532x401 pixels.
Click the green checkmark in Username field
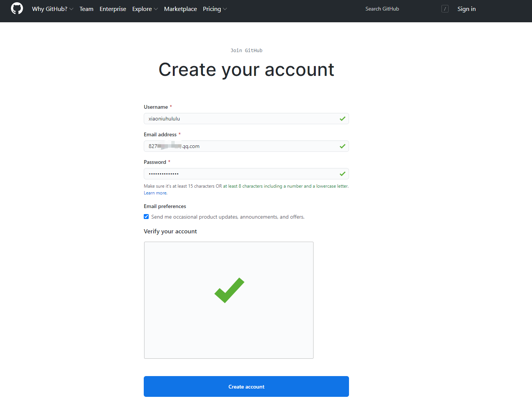point(343,119)
